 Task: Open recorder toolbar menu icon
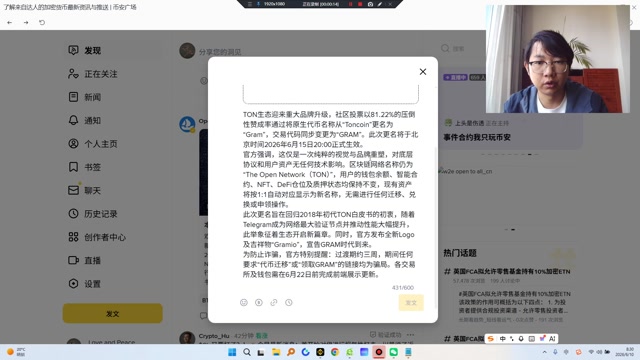(x=250, y=4)
